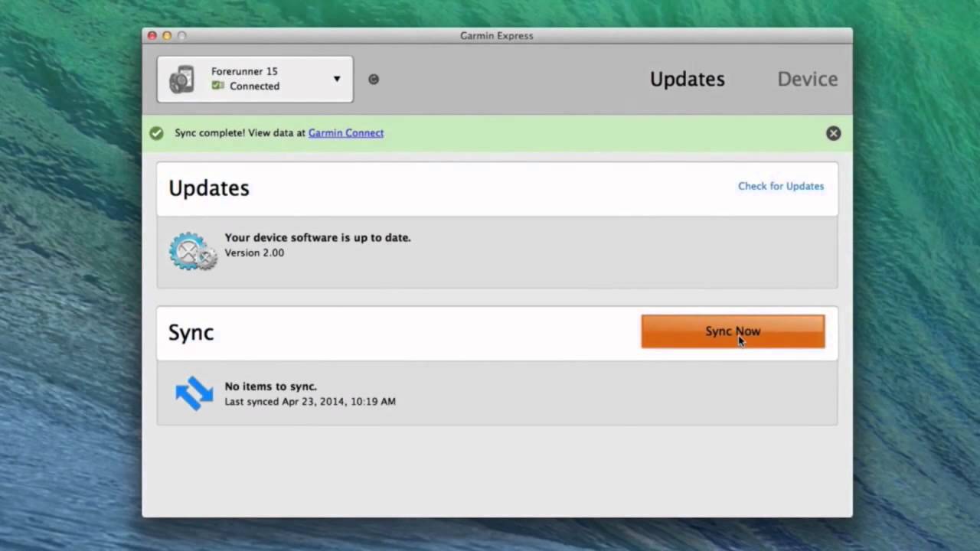Click the green sync complete checkmark icon

(156, 133)
